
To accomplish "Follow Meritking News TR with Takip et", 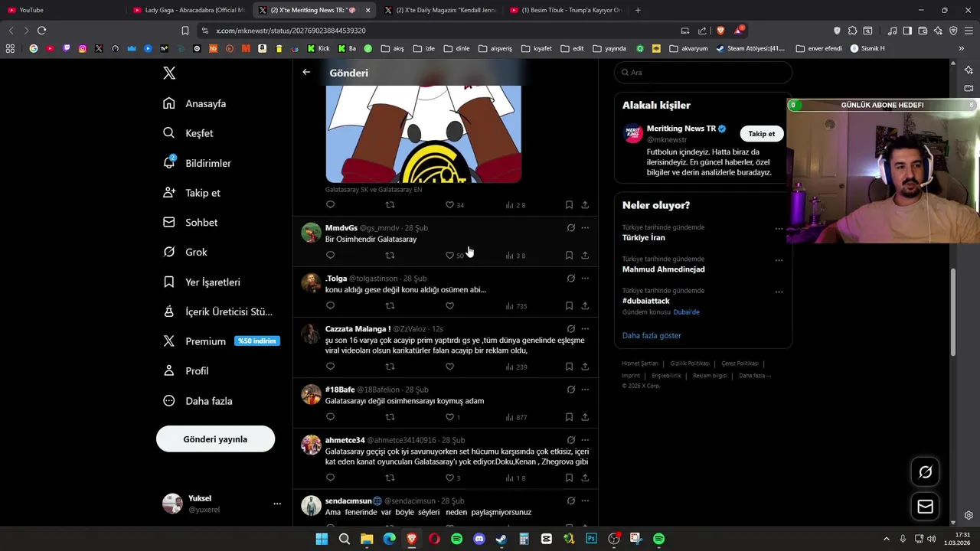I will click(x=762, y=134).
